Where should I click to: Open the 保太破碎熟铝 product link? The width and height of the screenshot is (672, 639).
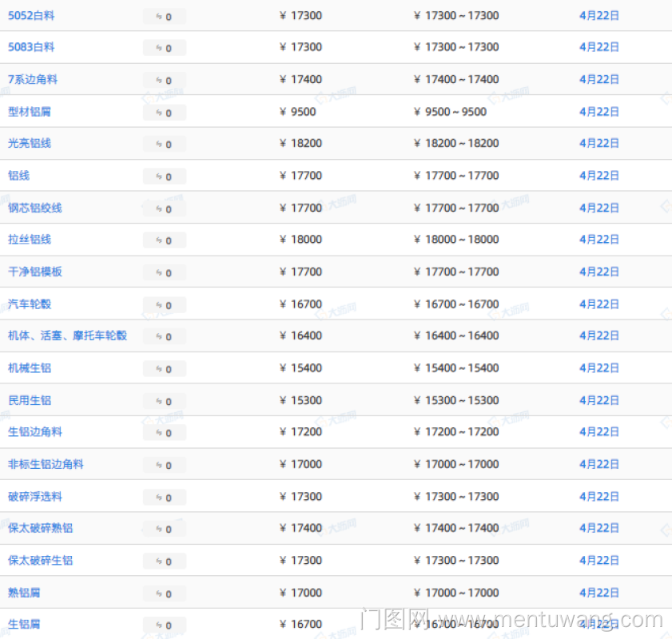40,528
